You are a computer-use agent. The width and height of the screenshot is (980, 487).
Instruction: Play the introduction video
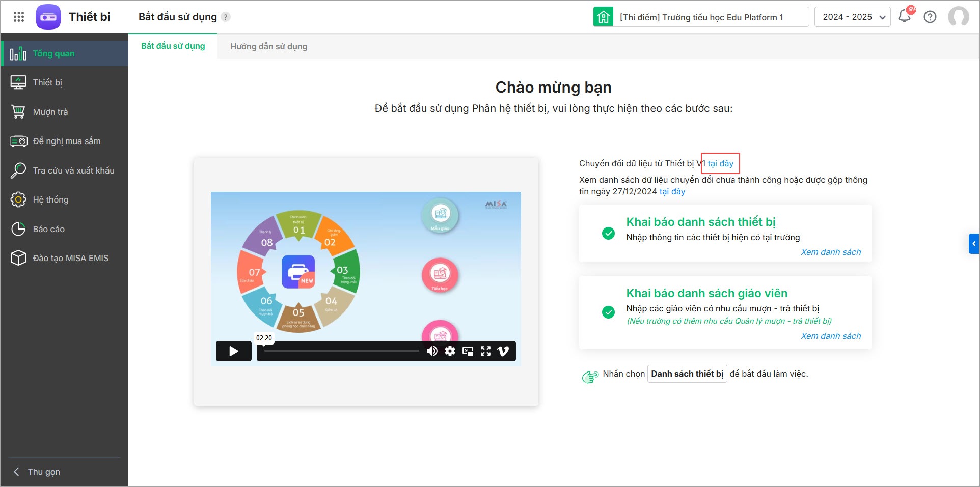coord(234,351)
